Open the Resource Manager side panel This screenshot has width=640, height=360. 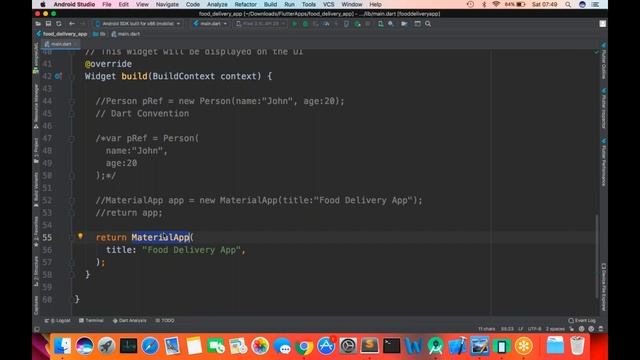coord(36,106)
